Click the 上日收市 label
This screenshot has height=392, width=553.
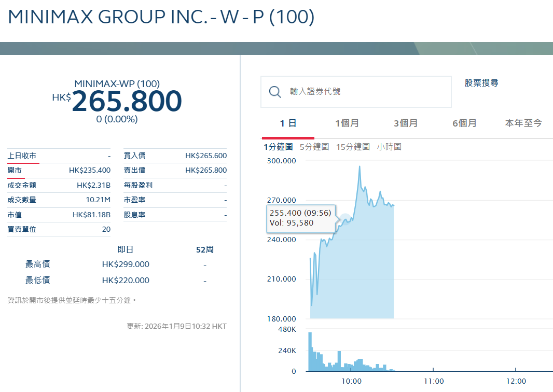click(x=22, y=156)
